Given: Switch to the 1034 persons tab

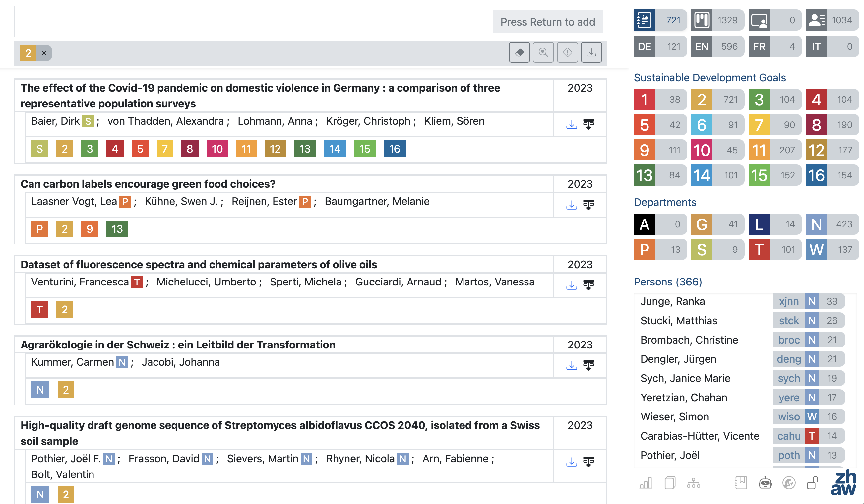Looking at the screenshot, I should [832, 20].
